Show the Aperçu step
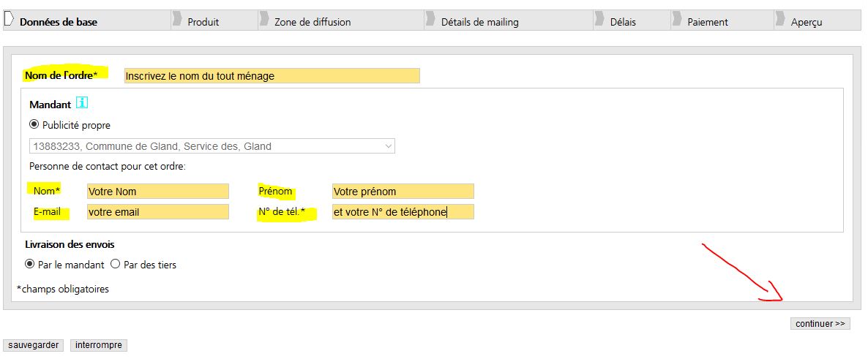The height and width of the screenshot is (359, 868). 807,22
